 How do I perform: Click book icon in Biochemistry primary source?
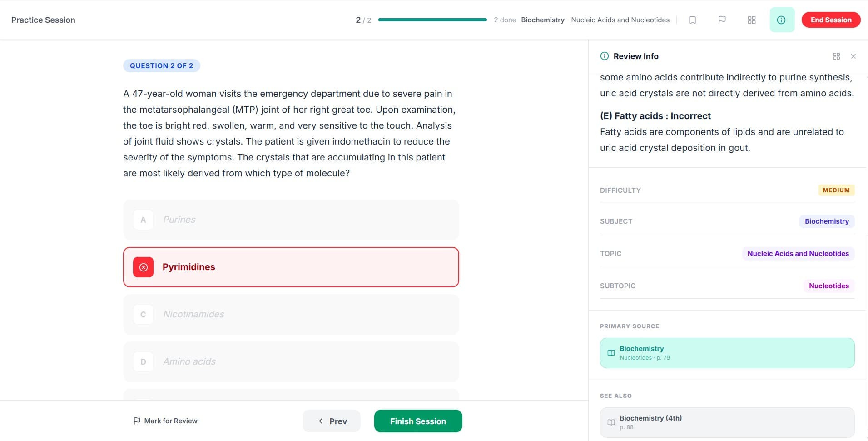coord(611,353)
